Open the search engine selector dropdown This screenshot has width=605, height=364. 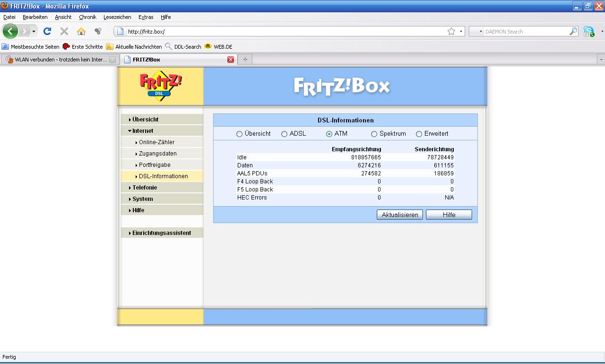(x=477, y=32)
